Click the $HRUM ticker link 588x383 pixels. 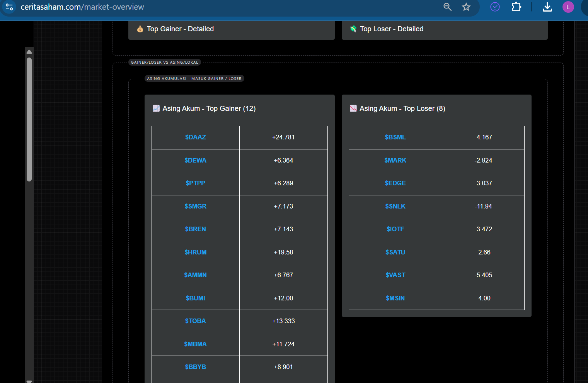pos(195,253)
